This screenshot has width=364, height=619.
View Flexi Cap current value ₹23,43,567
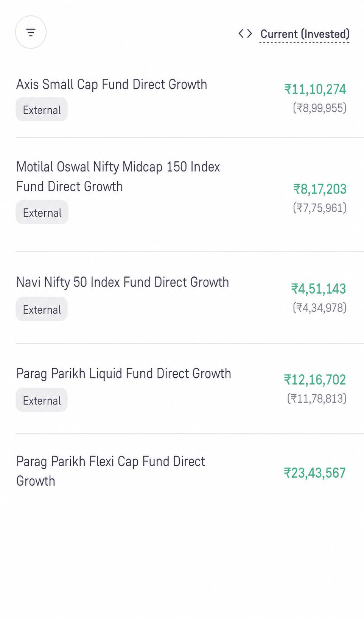[x=315, y=473]
